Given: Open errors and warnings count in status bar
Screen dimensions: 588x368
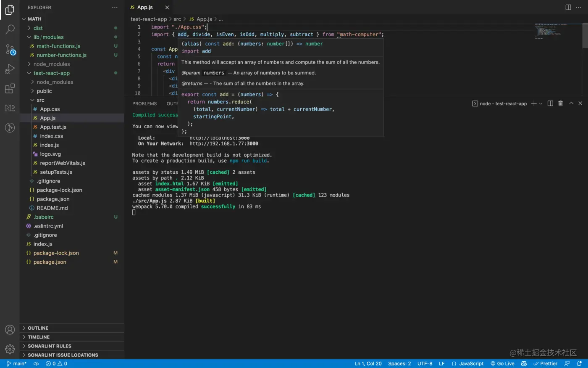Looking at the screenshot, I should (x=56, y=364).
